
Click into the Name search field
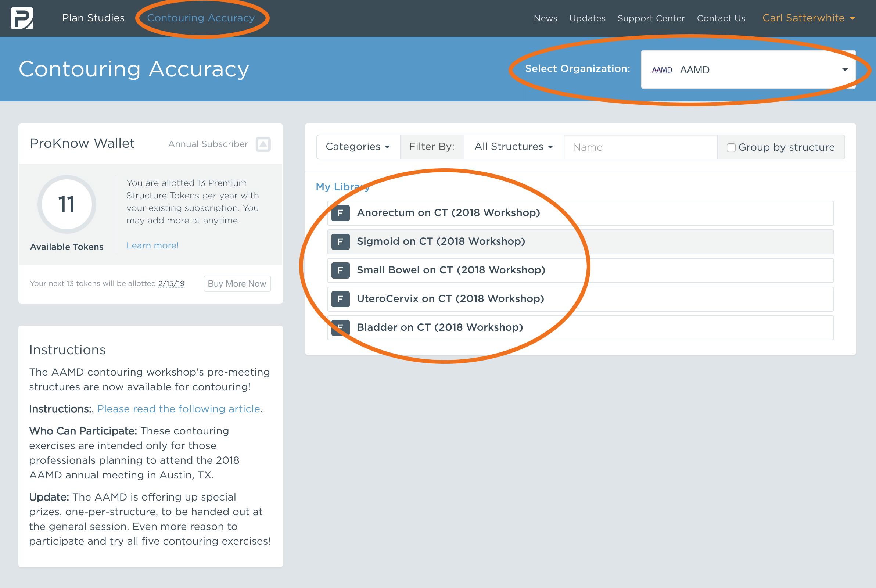(x=640, y=147)
